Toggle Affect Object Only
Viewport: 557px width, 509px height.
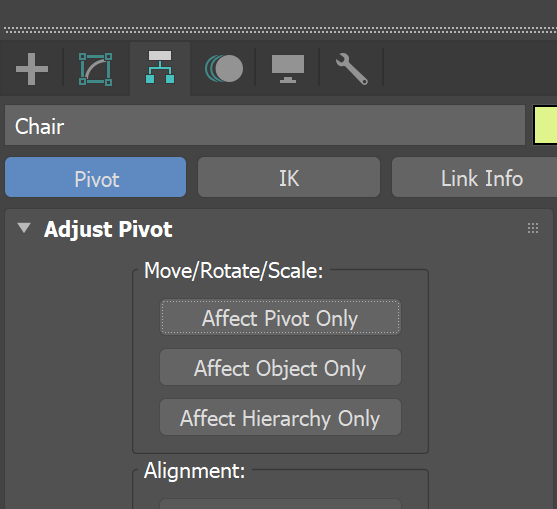click(x=280, y=367)
